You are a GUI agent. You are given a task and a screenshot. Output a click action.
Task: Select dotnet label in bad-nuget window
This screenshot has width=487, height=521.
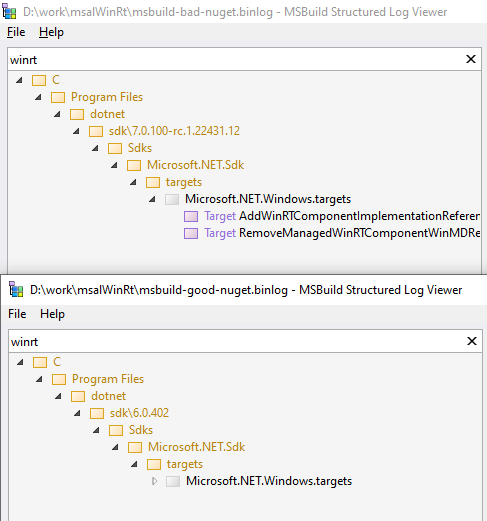(107, 114)
